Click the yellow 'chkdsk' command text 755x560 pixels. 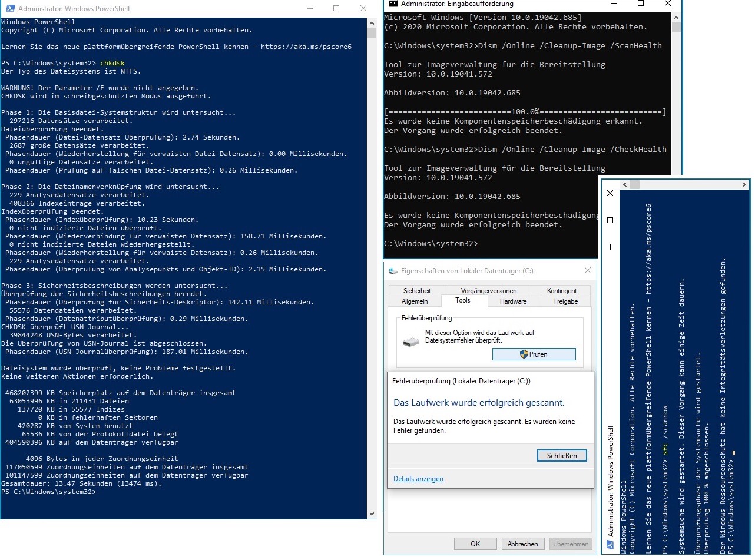pyautogui.click(x=112, y=62)
